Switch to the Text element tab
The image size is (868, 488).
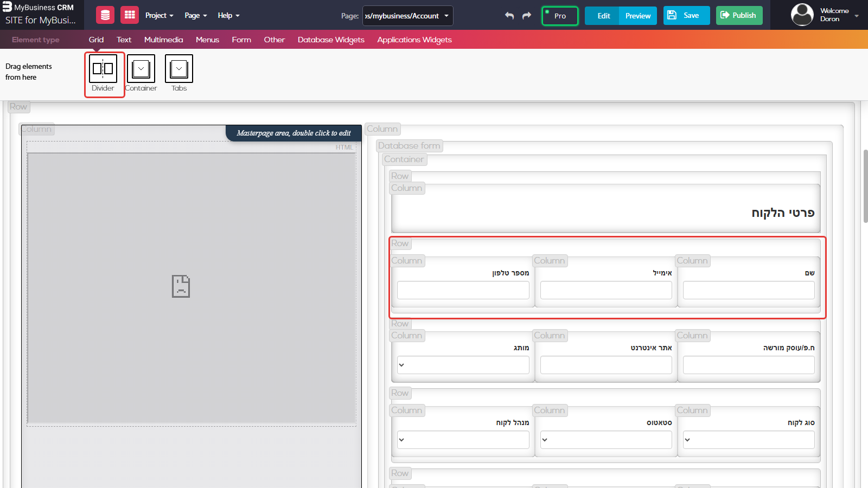pos(124,40)
